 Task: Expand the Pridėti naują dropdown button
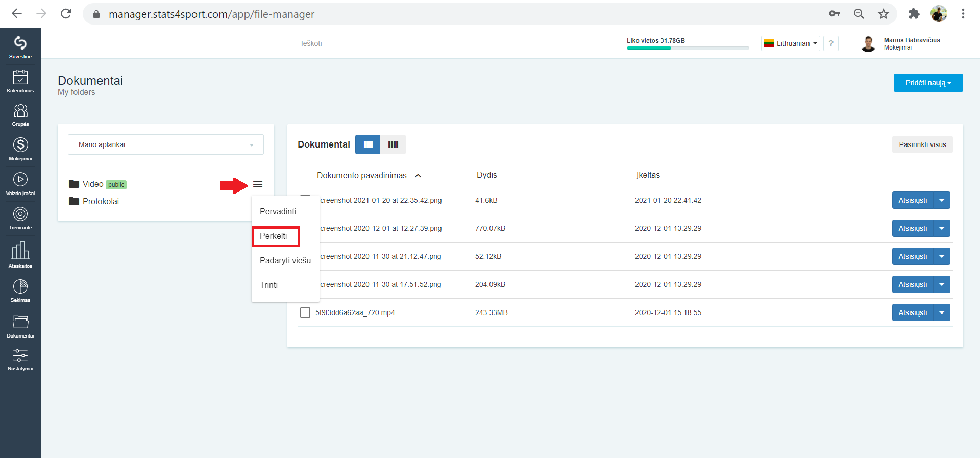(928, 83)
